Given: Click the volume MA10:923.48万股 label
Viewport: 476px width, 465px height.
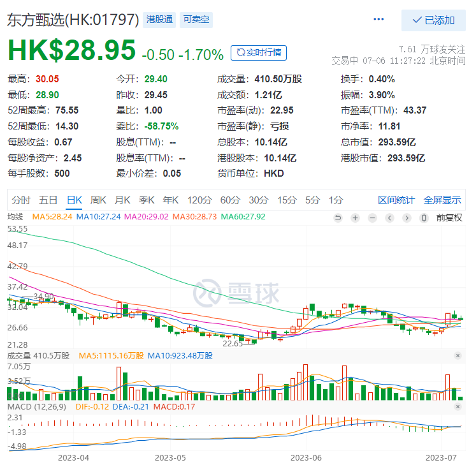Looking at the screenshot, I should (180, 355).
